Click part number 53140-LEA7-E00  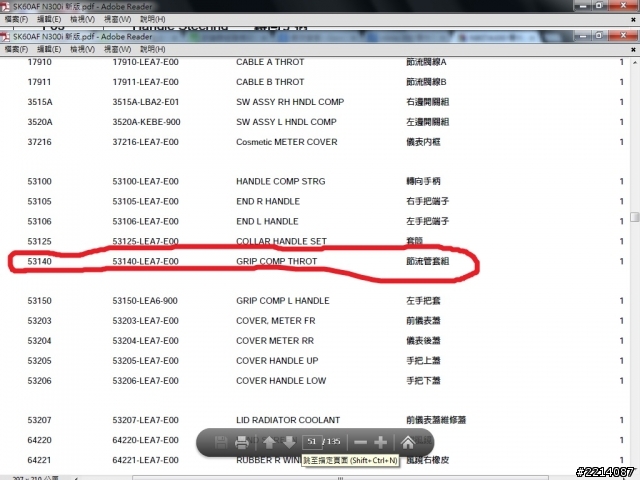[x=145, y=261]
